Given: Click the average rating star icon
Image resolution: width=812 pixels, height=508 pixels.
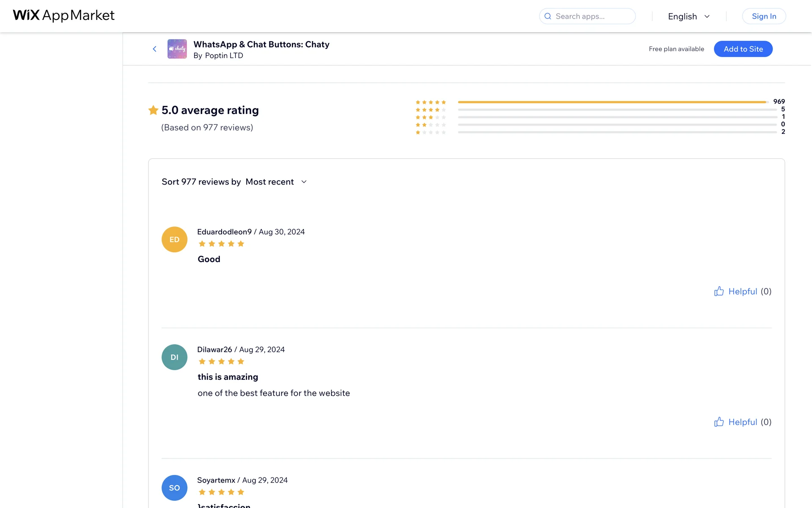Looking at the screenshot, I should 153,110.
